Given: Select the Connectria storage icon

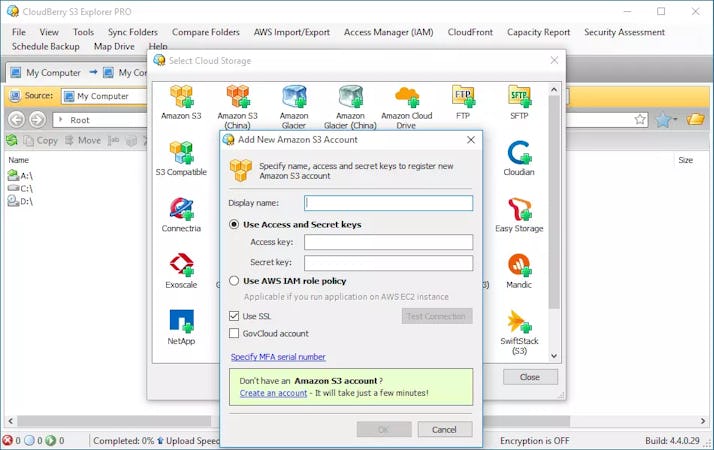Looking at the screenshot, I should coord(181,209).
